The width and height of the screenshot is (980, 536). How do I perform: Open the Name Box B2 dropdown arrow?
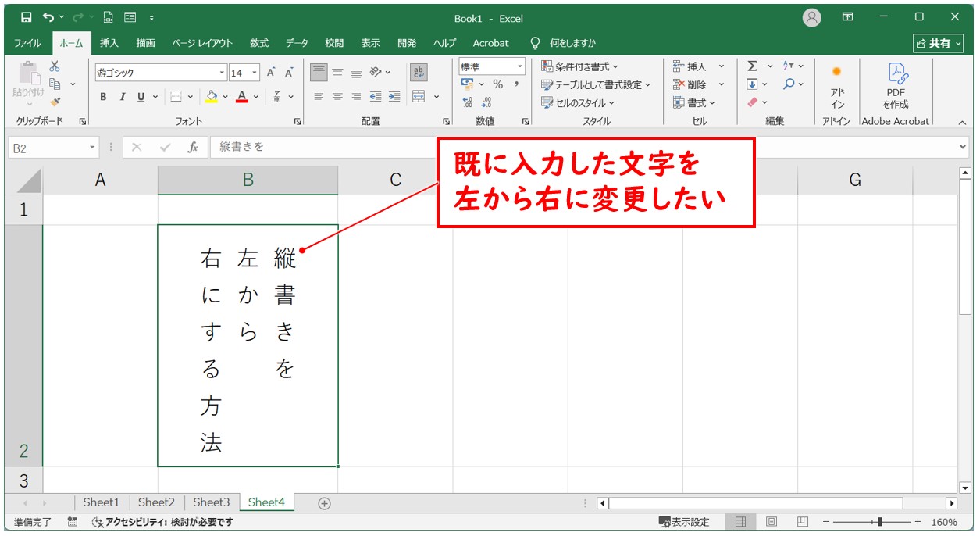click(93, 147)
